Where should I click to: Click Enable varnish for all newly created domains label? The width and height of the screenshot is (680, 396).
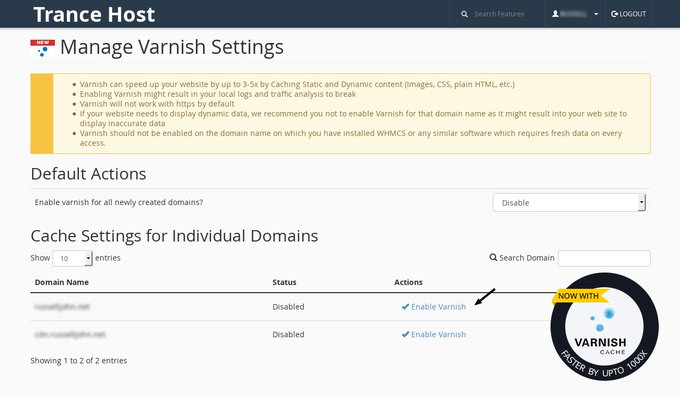pyautogui.click(x=119, y=203)
